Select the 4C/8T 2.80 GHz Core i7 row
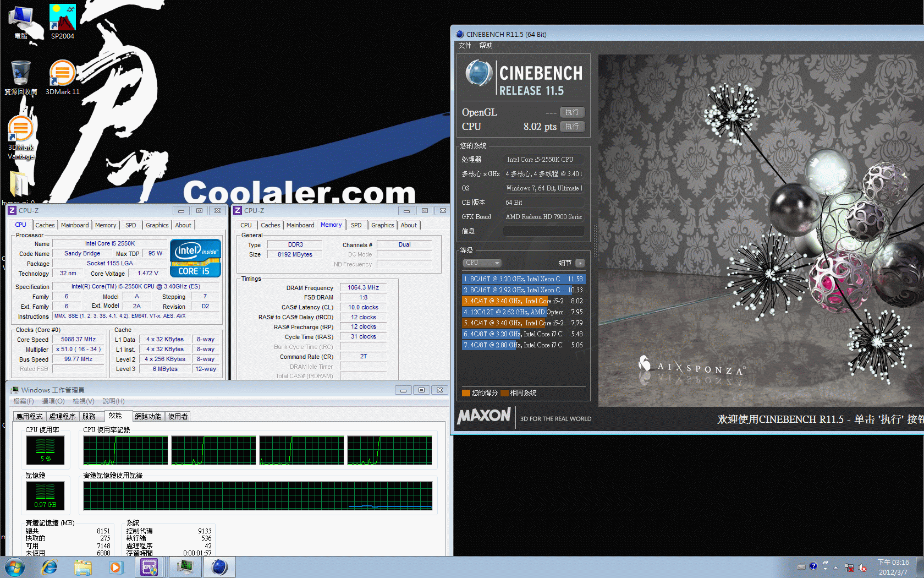 click(x=524, y=345)
